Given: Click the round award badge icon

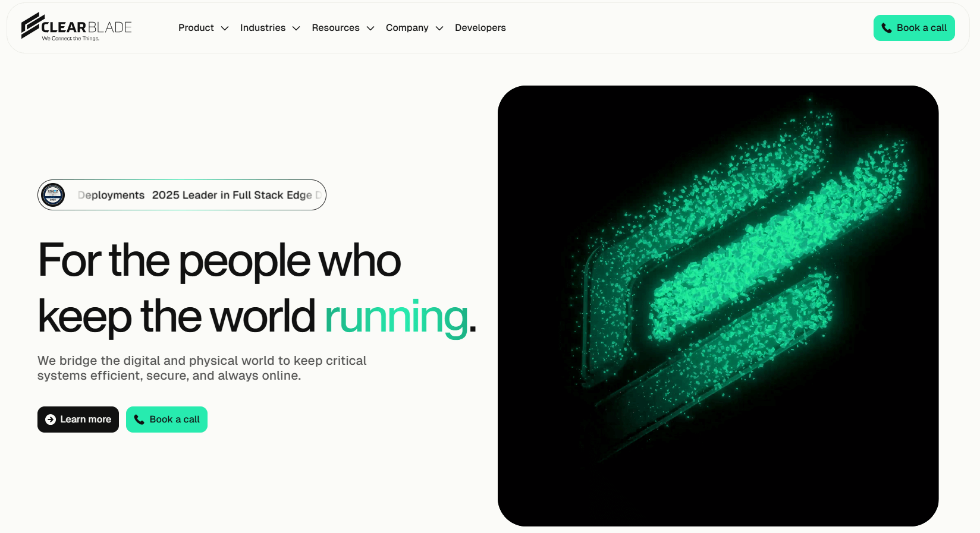Looking at the screenshot, I should tap(53, 195).
